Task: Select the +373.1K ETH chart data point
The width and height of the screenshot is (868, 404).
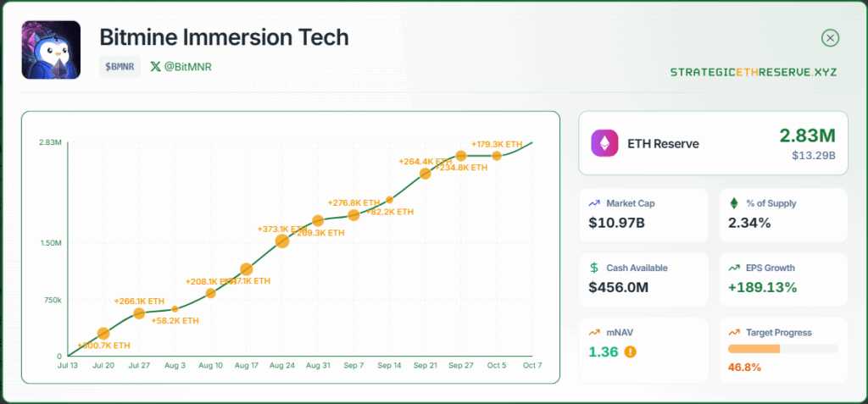Action: [x=282, y=241]
